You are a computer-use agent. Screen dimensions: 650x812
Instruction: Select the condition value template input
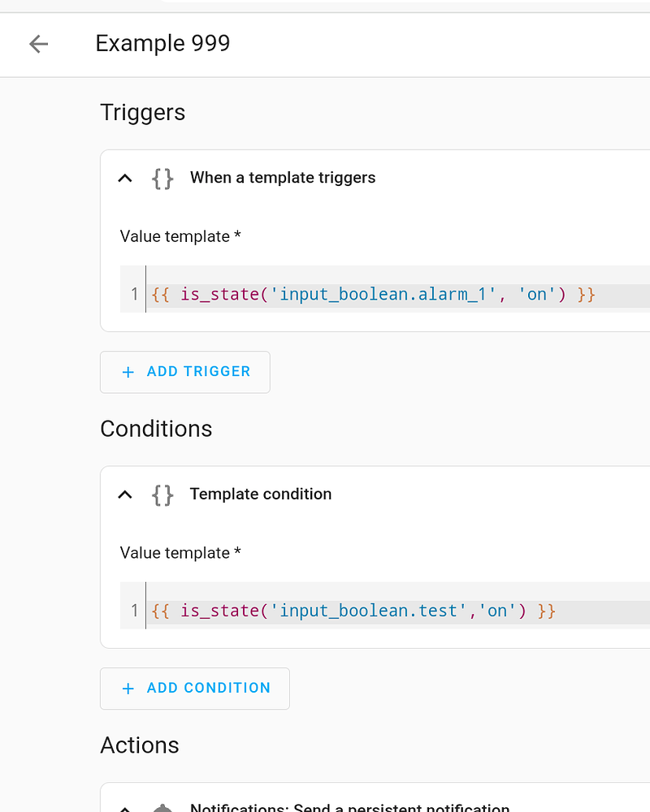(x=366, y=611)
